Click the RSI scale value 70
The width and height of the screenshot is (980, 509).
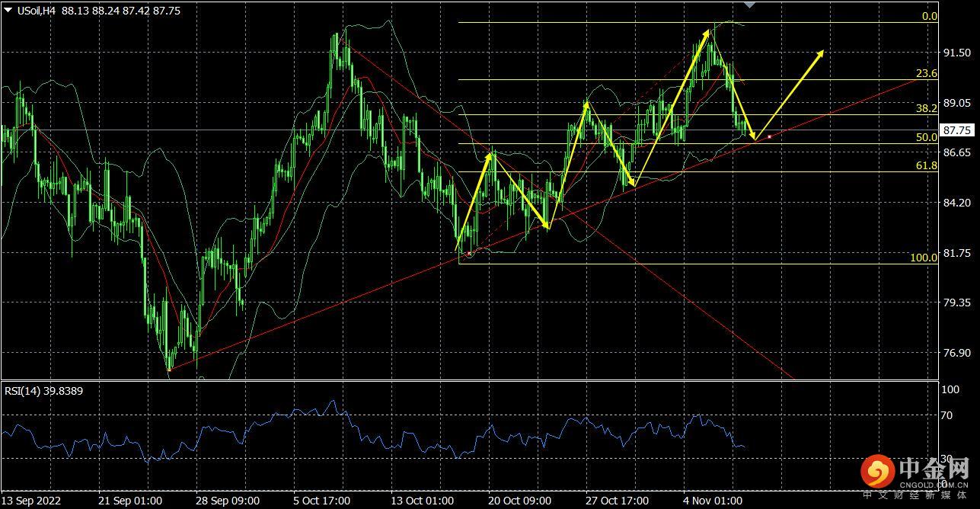pos(947,416)
